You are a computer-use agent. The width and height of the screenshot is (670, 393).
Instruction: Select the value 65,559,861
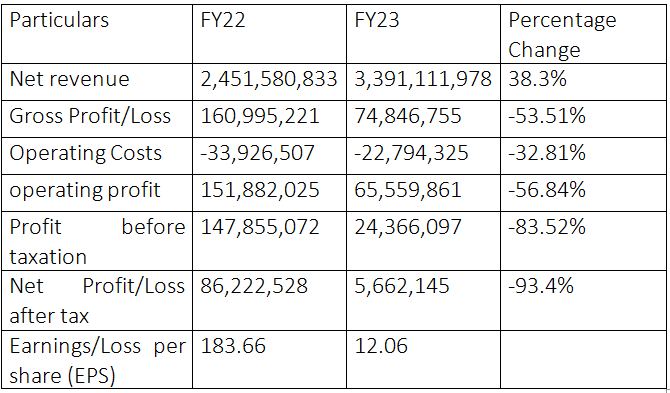408,190
